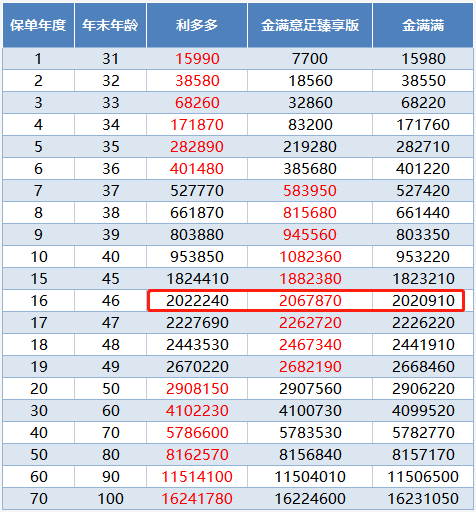This screenshot has width=476, height=512.
Task: Click the red value 583950
Action: coord(310,191)
